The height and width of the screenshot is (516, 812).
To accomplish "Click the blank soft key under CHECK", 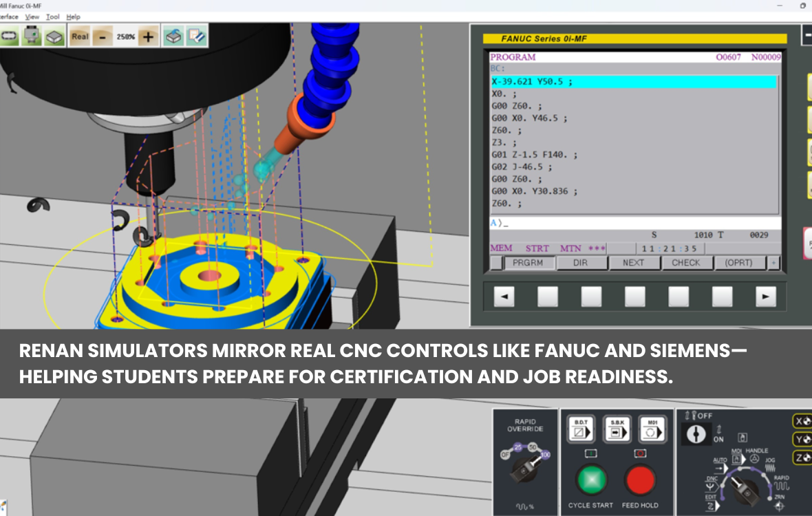I will click(679, 297).
